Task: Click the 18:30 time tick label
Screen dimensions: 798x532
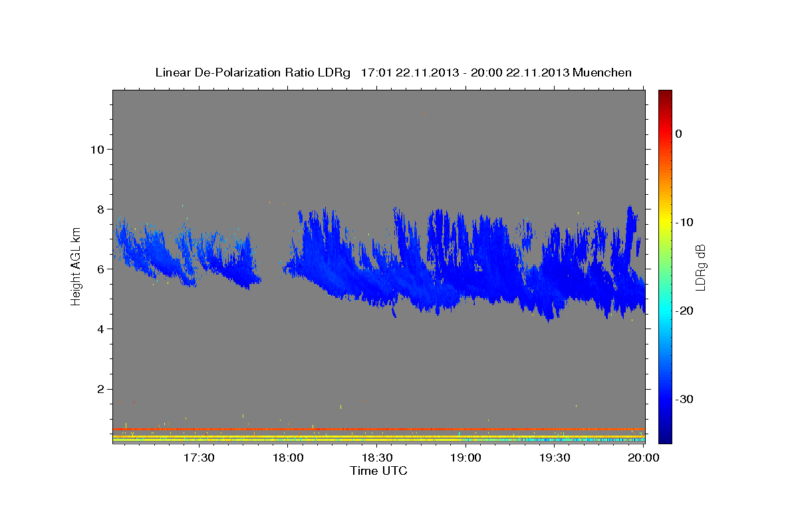Action: pyautogui.click(x=377, y=458)
